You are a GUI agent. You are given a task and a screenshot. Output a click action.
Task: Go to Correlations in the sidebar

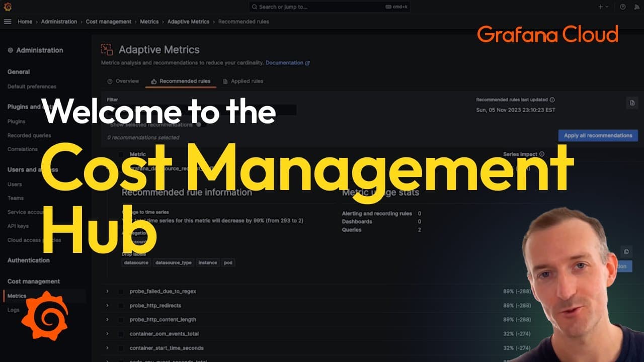pos(22,149)
